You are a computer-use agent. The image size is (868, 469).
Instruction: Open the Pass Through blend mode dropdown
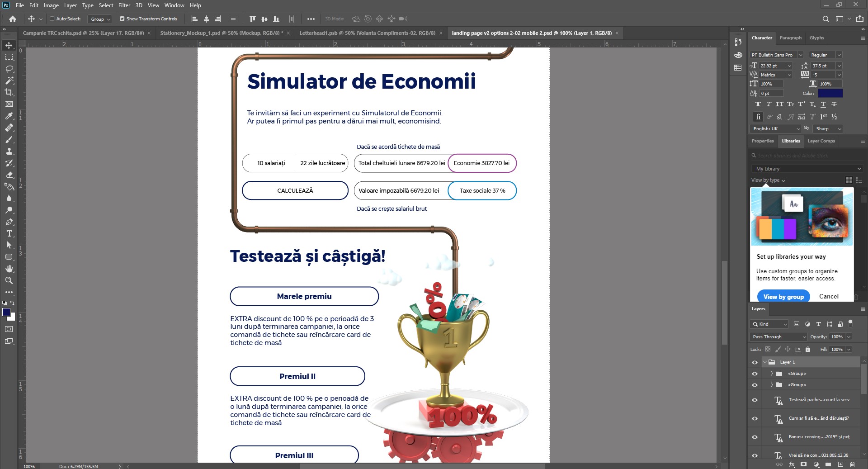pyautogui.click(x=778, y=337)
